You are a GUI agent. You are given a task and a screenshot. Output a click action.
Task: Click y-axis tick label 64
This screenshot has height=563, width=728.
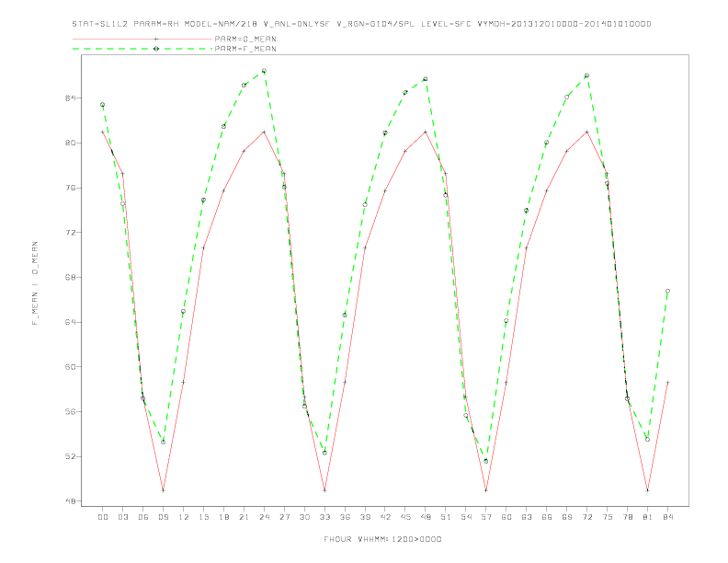click(71, 322)
